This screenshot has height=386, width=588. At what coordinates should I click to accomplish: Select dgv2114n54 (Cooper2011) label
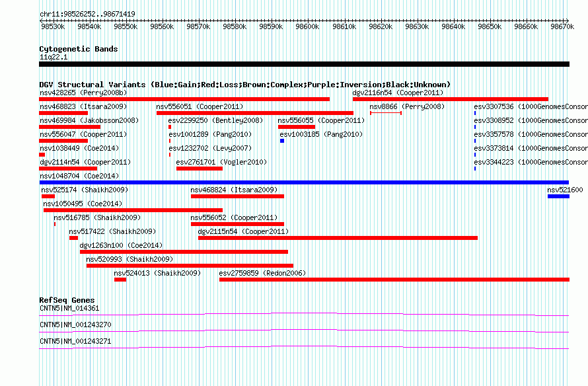(x=85, y=162)
